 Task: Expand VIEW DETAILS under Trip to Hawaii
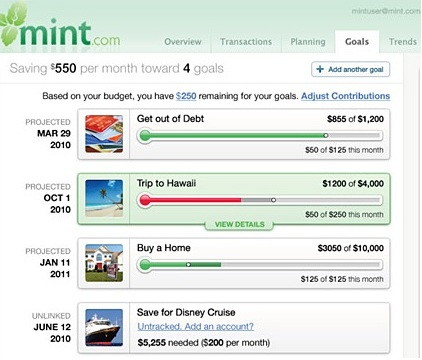coord(239,224)
